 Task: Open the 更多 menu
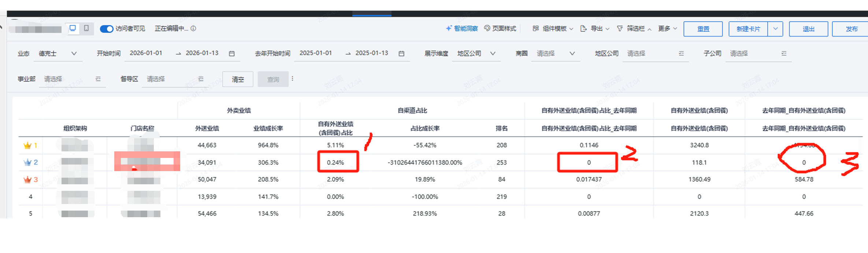click(x=667, y=29)
